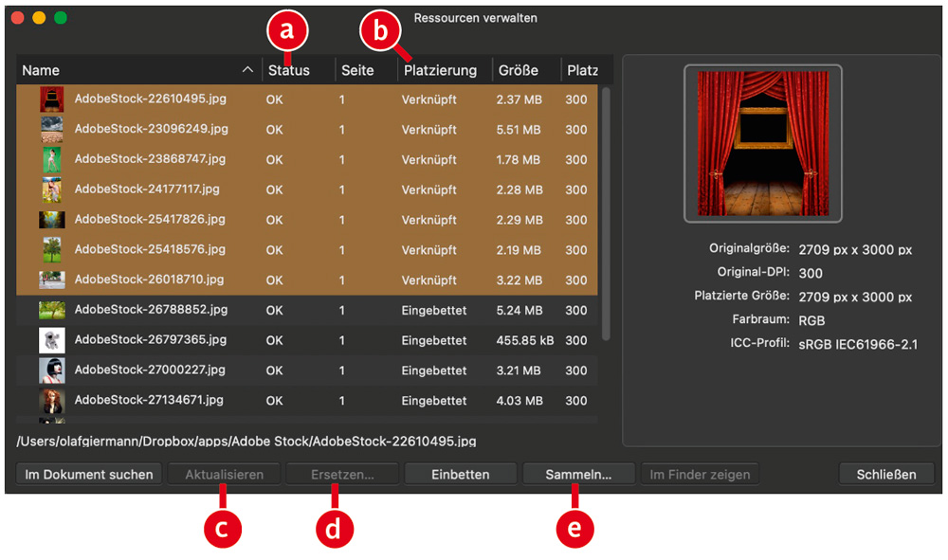Select the redhead portrait thumbnail AdobeStock-27134671.jpg

click(52, 401)
